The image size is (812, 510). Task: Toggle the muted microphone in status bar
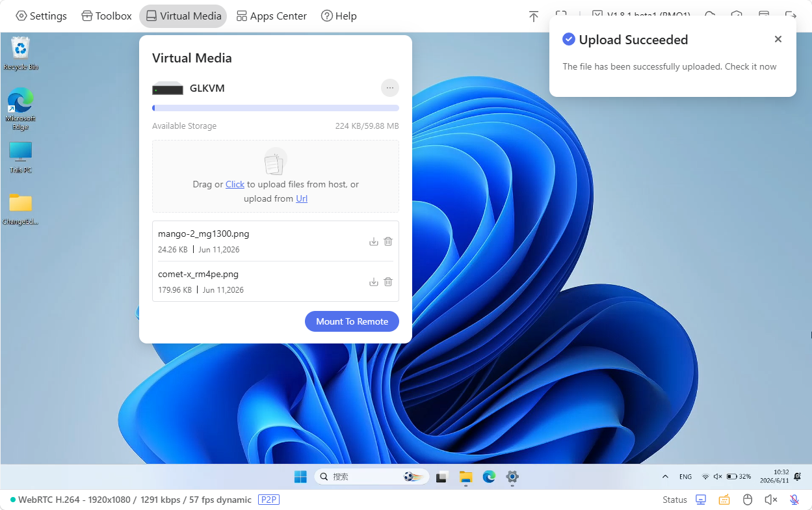pos(794,500)
